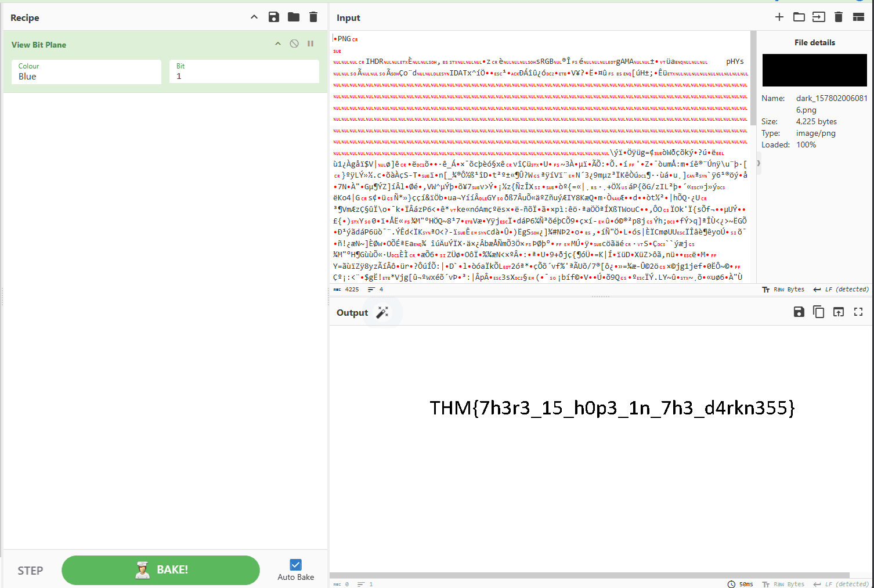Maximise the output pane

[x=858, y=312]
